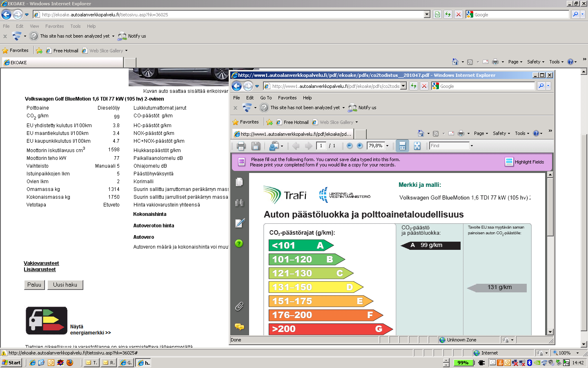Image resolution: width=588 pixels, height=368 pixels.
Task: Open the Safety menu in main window
Action: point(536,62)
